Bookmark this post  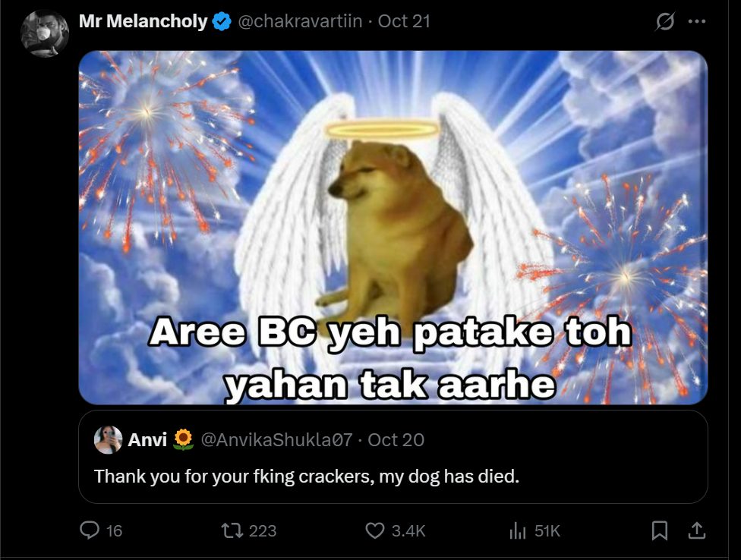(x=659, y=530)
